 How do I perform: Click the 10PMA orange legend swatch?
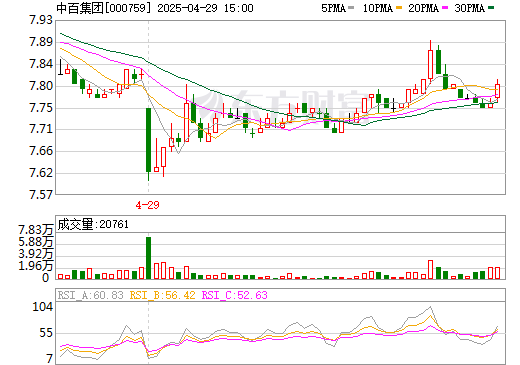coord(399,8)
